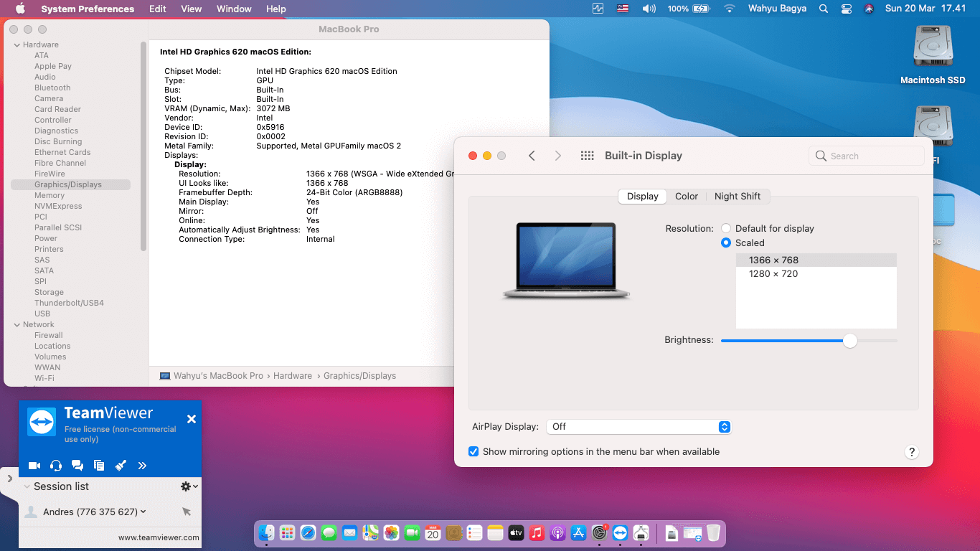Open Trash from the Dock
The width and height of the screenshot is (980, 551).
pyautogui.click(x=713, y=532)
